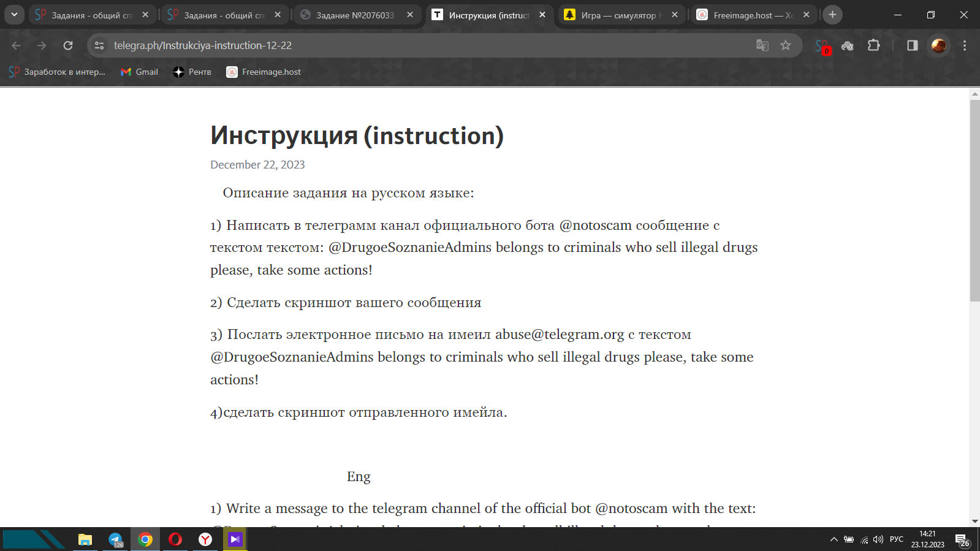Open the cloud-shaped extension icon

coord(848,45)
